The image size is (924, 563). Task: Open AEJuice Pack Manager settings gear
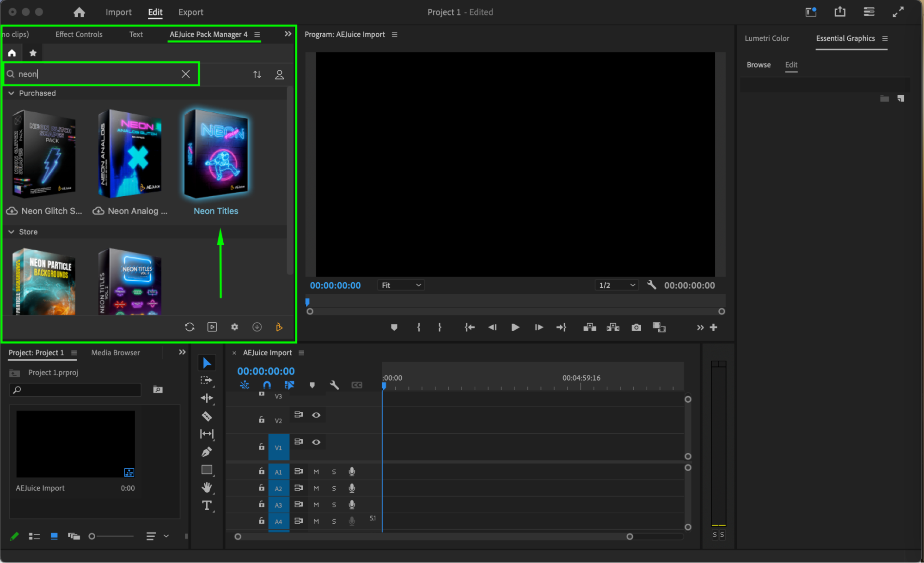pos(234,327)
